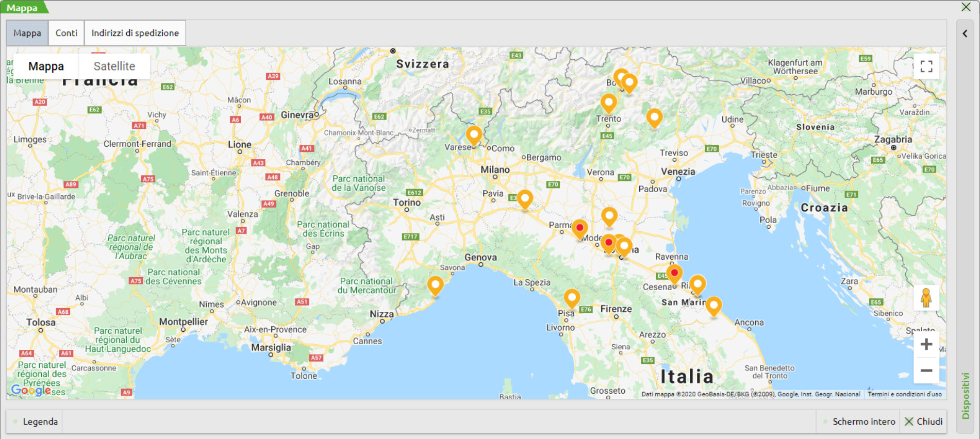
Task: Click the zoom in plus button
Action: [x=926, y=344]
